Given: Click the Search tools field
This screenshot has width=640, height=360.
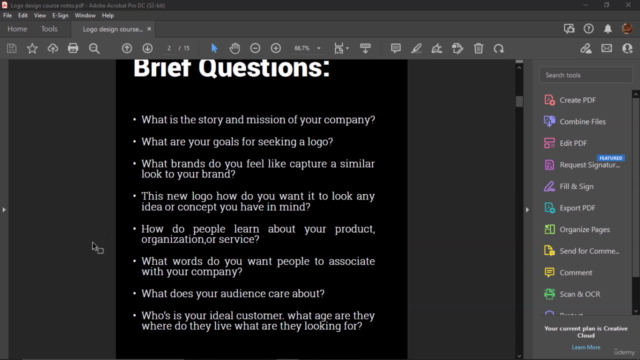Looking at the screenshot, I should pos(586,75).
